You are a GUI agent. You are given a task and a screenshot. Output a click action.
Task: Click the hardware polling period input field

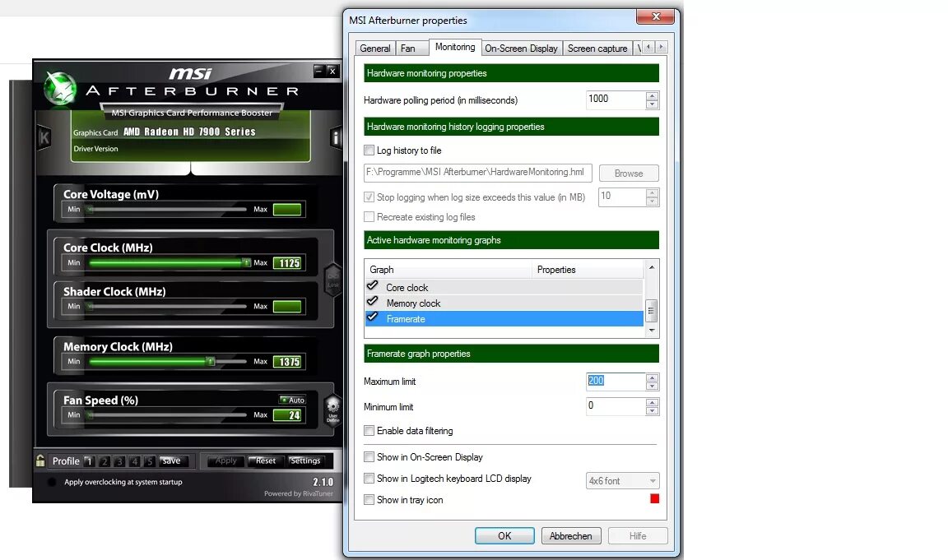click(616, 100)
